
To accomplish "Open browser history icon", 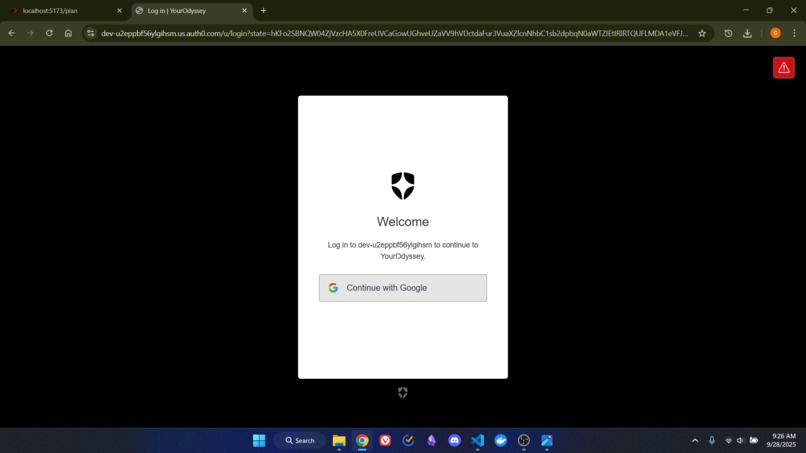I will [x=728, y=33].
